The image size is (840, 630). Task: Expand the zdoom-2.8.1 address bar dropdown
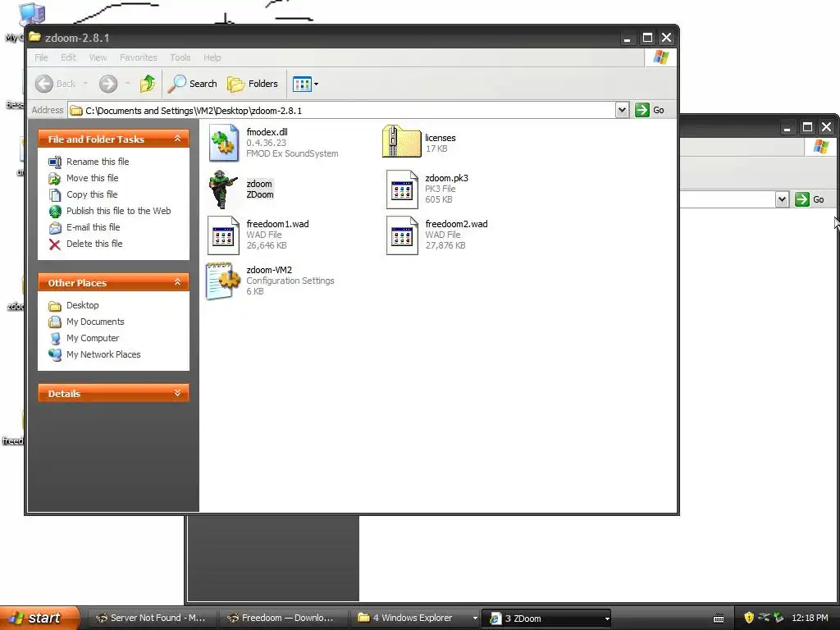pyautogui.click(x=622, y=111)
